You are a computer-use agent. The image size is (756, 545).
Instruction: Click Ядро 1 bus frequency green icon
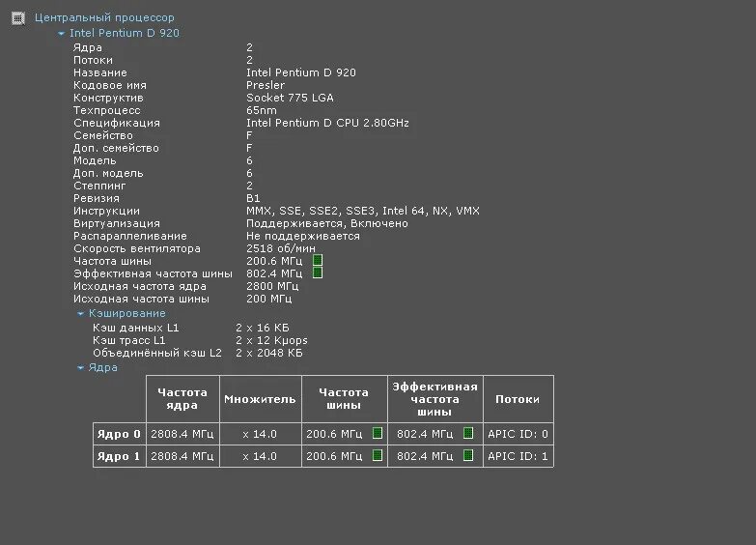click(378, 456)
